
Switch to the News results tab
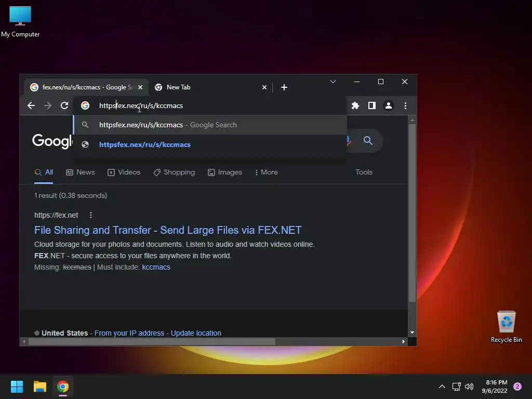point(81,172)
